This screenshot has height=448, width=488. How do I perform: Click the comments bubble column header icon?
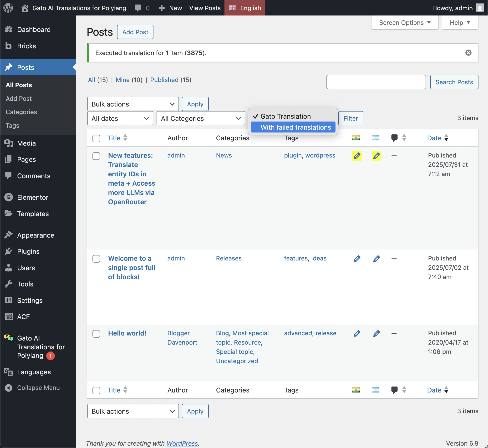[394, 138]
